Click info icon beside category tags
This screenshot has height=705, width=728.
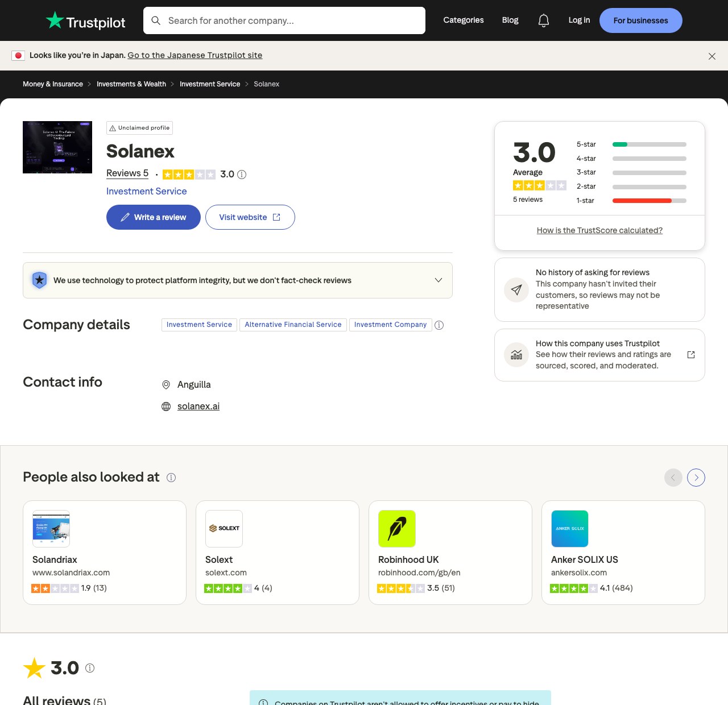[439, 325]
